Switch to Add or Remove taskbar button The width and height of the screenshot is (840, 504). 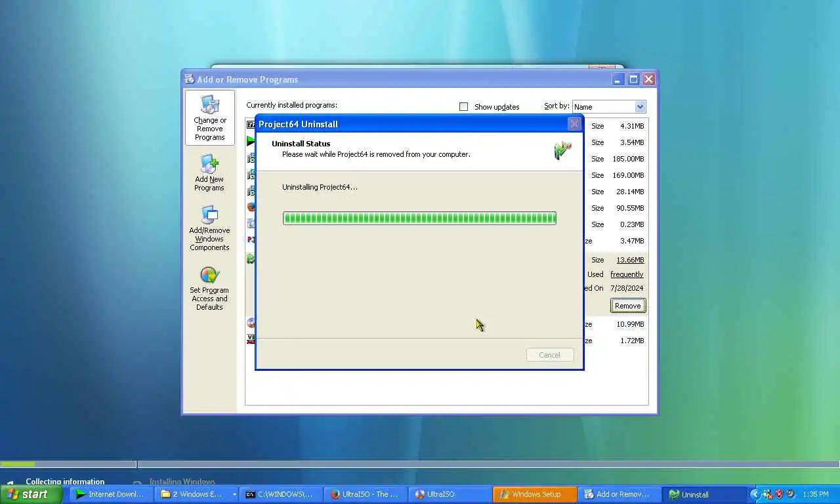[619, 494]
